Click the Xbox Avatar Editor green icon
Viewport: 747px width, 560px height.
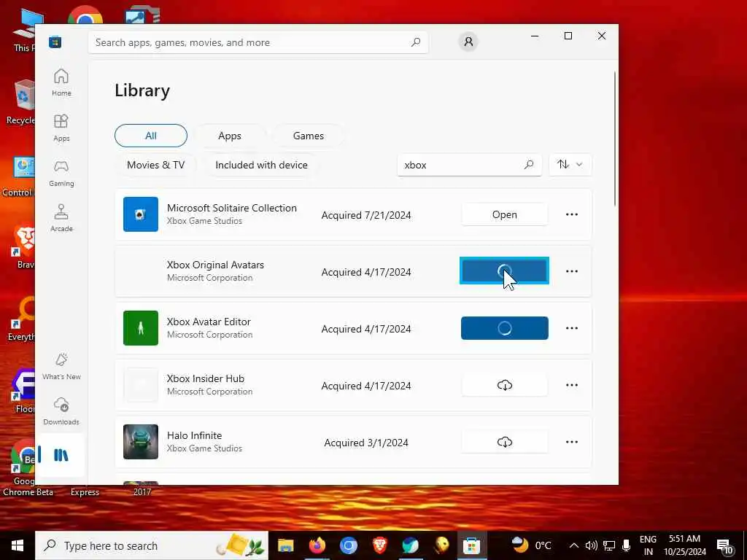pyautogui.click(x=141, y=328)
